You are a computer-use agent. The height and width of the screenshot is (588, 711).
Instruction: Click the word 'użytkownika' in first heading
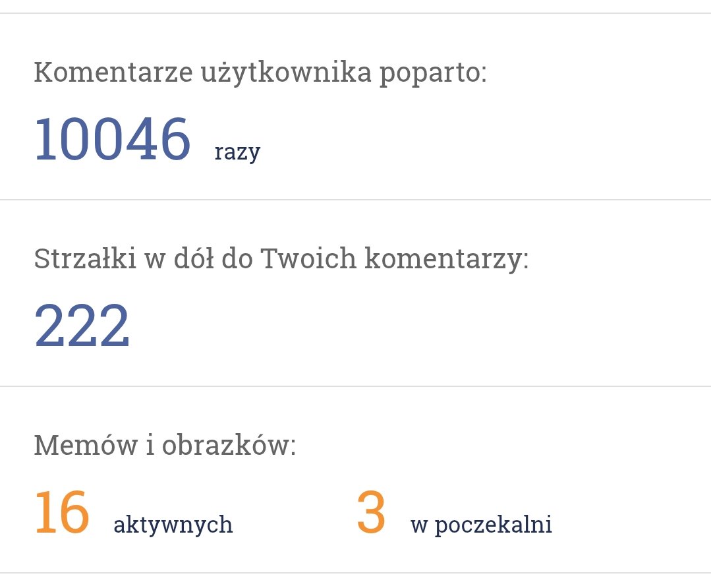click(286, 74)
